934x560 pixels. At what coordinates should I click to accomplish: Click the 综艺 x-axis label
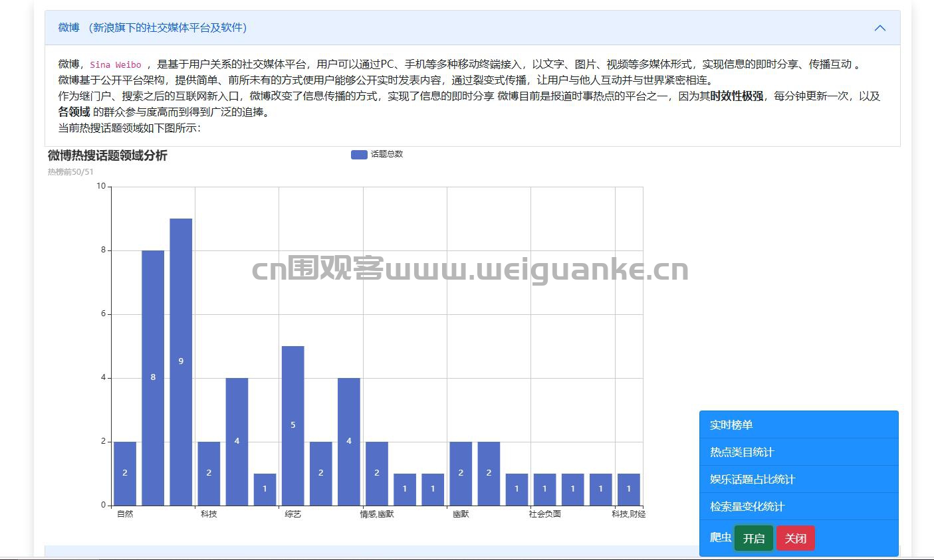coord(292,514)
